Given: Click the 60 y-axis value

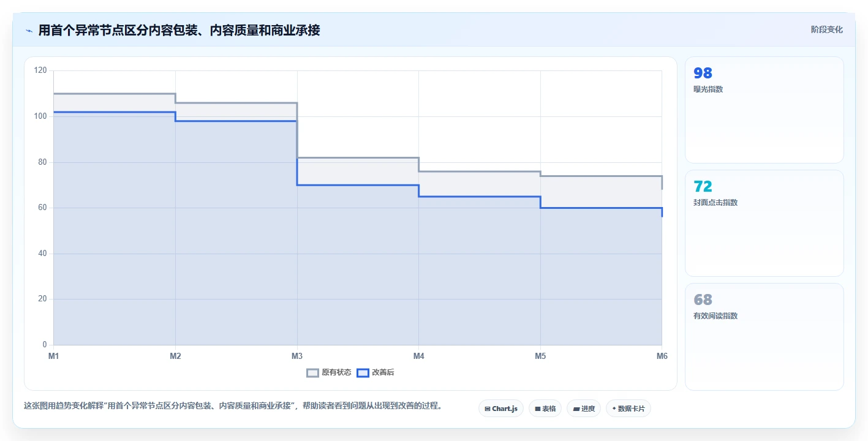Looking at the screenshot, I should [x=42, y=208].
